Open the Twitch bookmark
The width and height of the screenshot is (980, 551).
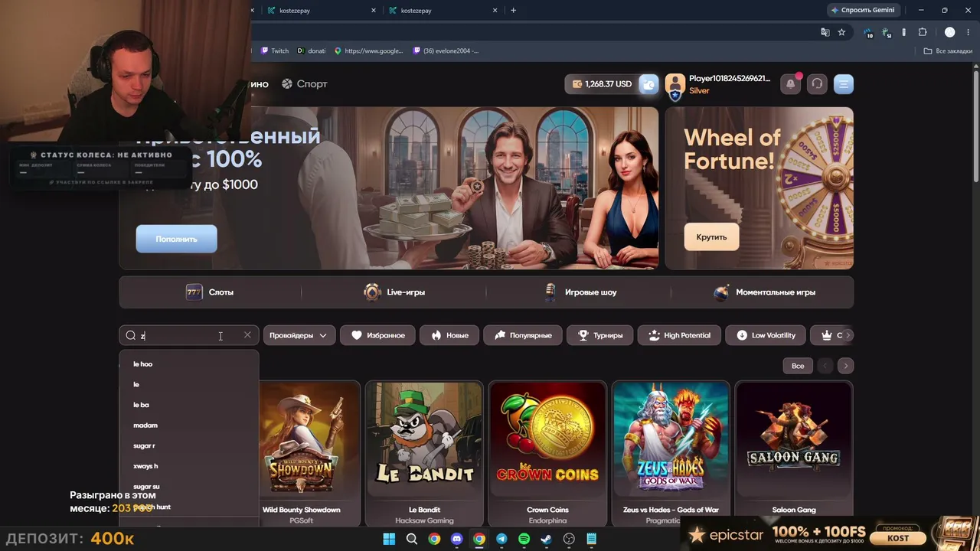[275, 51]
